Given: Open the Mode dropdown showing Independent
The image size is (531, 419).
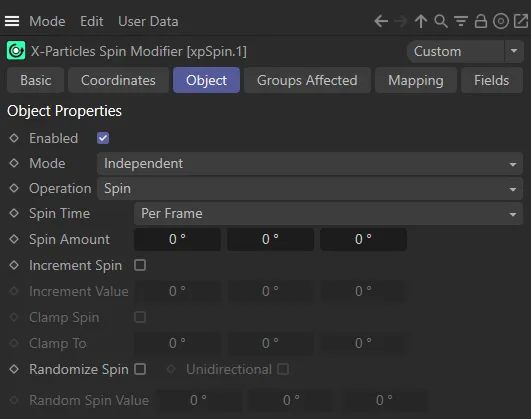Looking at the screenshot, I should click(310, 163).
